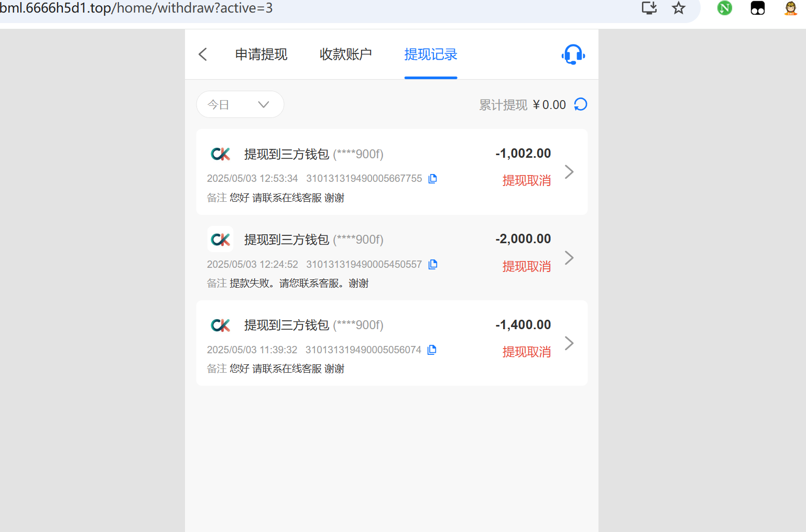Open the 今日 date filter dropdown

240,104
